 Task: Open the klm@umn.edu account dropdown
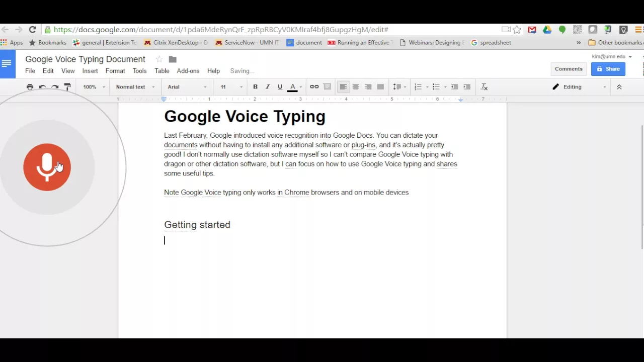(612, 57)
